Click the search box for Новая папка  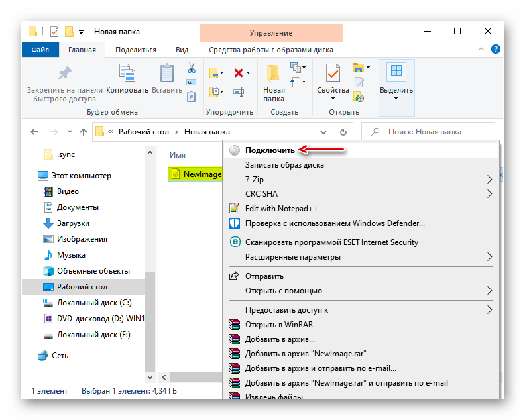[x=428, y=132]
